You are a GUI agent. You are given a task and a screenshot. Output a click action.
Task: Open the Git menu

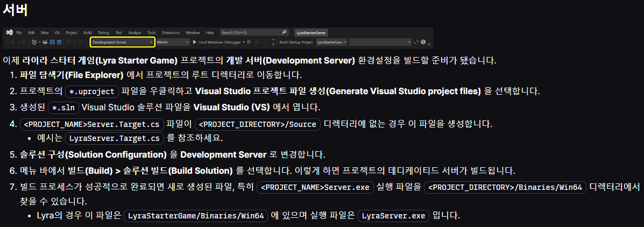click(57, 32)
